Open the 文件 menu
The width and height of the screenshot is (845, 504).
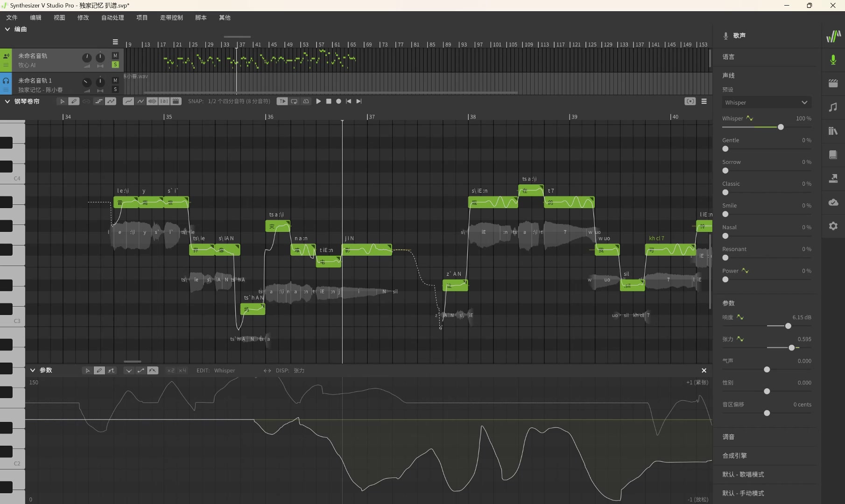click(x=12, y=18)
